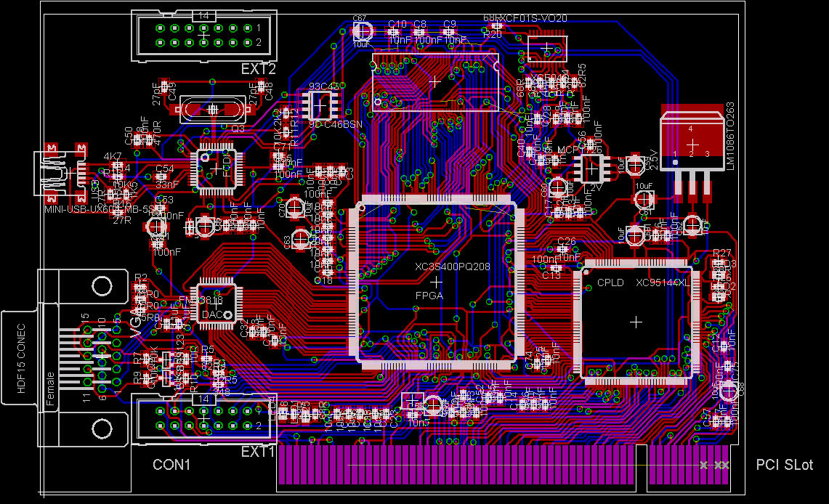Click the PCI SLot label
The image size is (829, 504).
pos(785,464)
